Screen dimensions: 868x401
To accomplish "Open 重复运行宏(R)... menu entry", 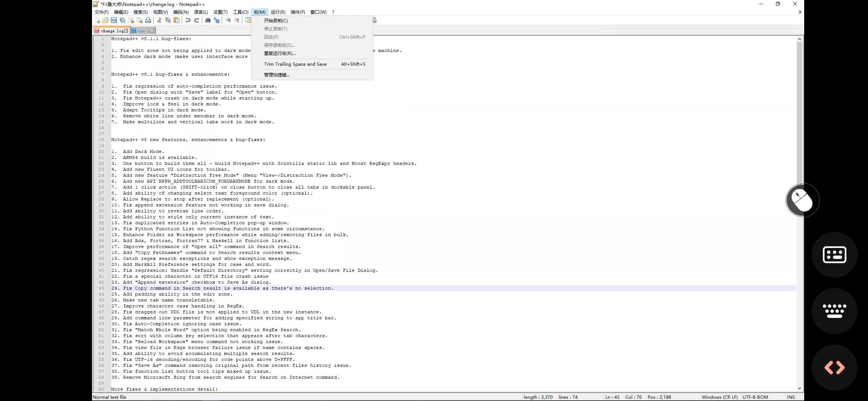I will (x=280, y=53).
